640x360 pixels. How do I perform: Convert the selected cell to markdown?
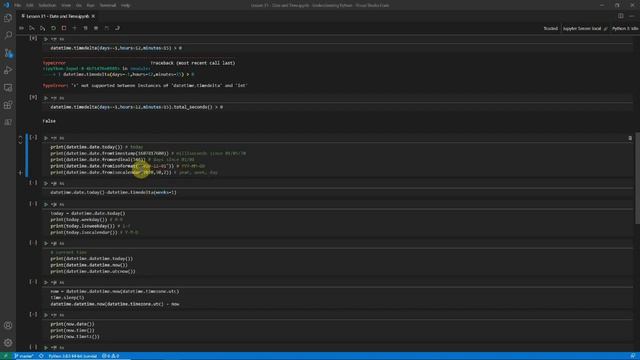pyautogui.click(x=62, y=138)
